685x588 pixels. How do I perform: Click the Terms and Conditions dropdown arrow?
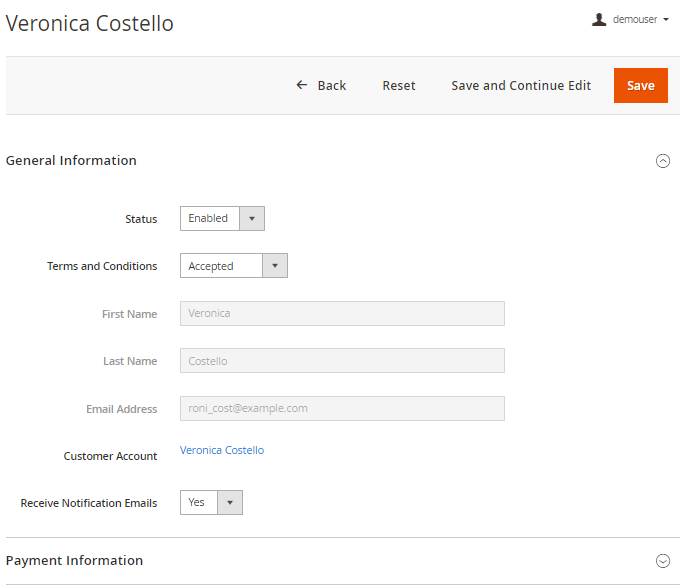coord(275,266)
